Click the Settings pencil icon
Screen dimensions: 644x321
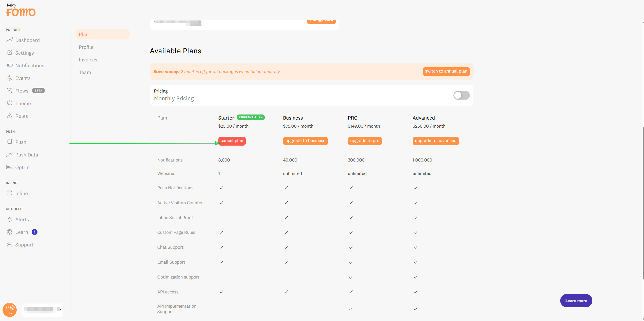(10, 53)
